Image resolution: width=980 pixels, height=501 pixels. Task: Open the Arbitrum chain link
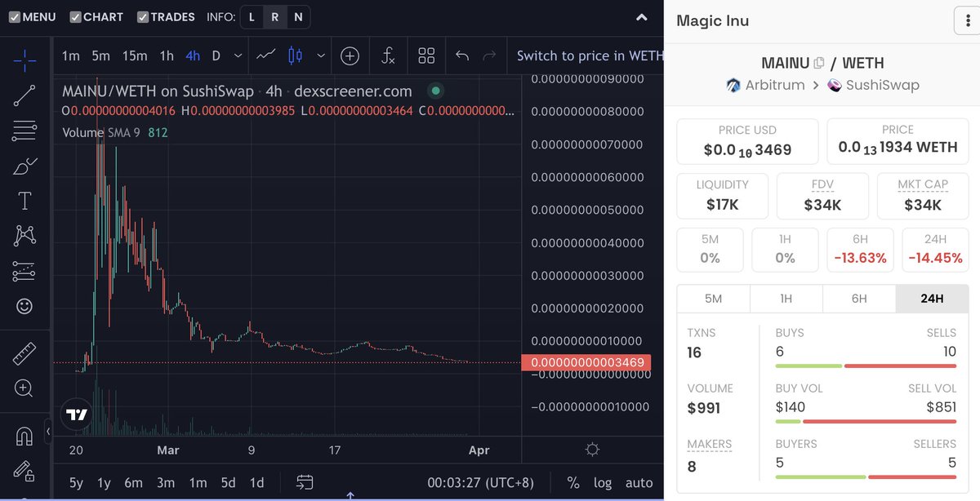pyautogui.click(x=765, y=85)
